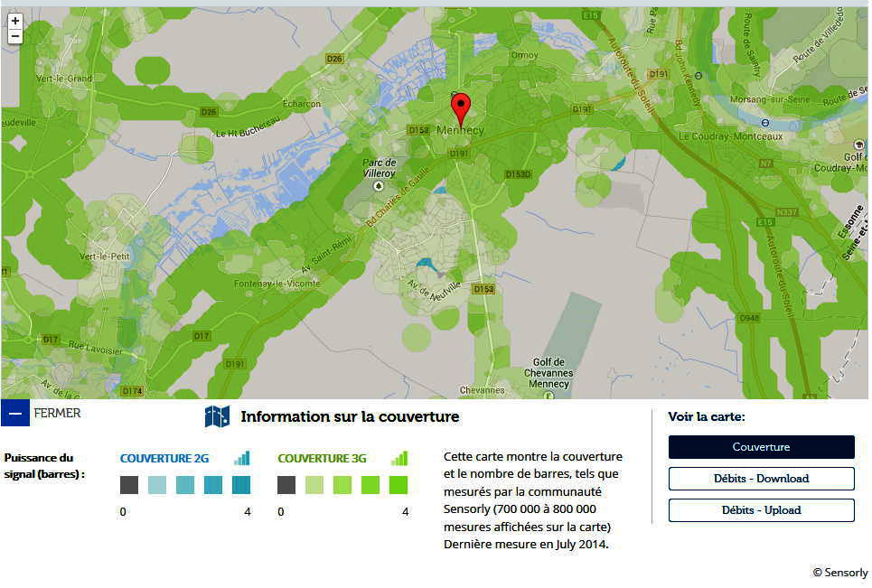Screen dimensions: 872x588
Task: Click the FERMER label
Action: click(x=57, y=414)
